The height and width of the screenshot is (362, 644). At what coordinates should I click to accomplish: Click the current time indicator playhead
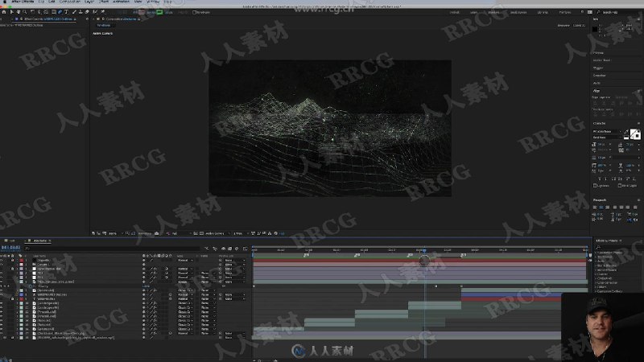pyautogui.click(x=424, y=250)
